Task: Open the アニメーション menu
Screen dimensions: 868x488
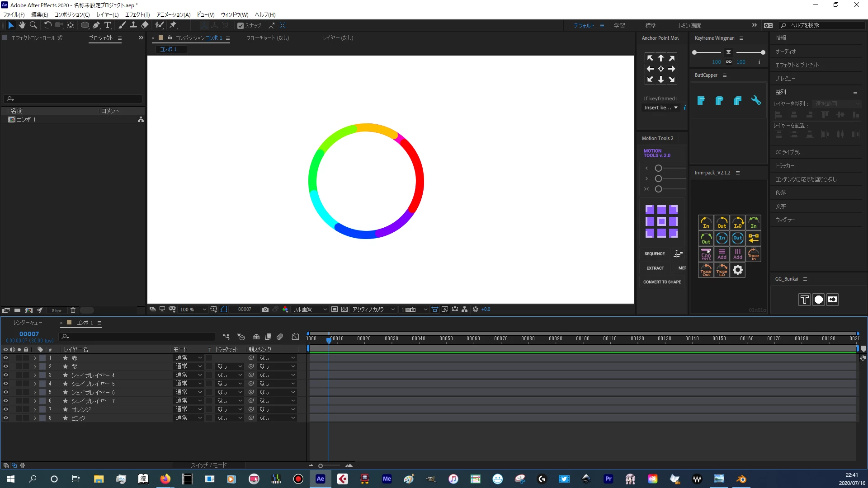Action: click(173, 14)
